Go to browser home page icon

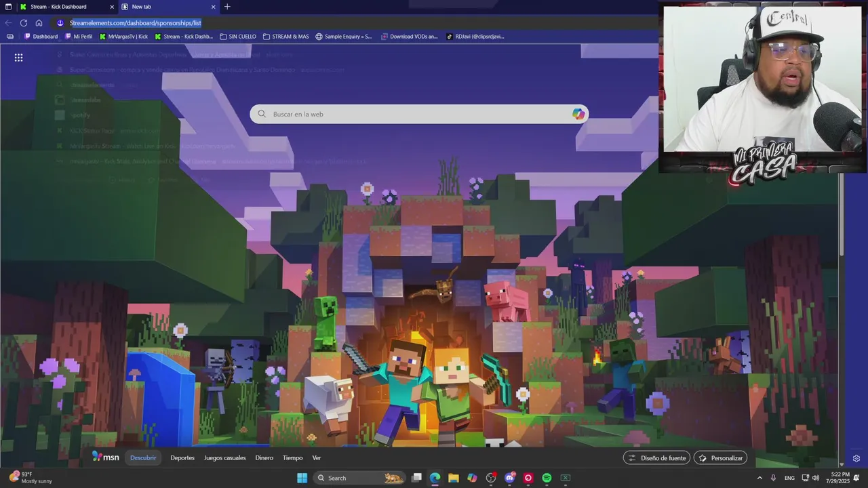(x=39, y=23)
